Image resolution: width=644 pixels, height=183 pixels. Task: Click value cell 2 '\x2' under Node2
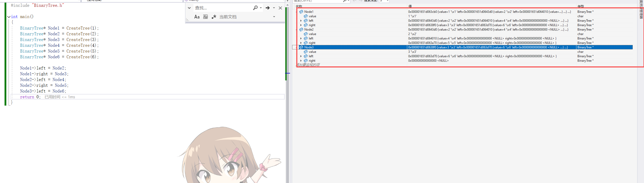click(x=413, y=34)
